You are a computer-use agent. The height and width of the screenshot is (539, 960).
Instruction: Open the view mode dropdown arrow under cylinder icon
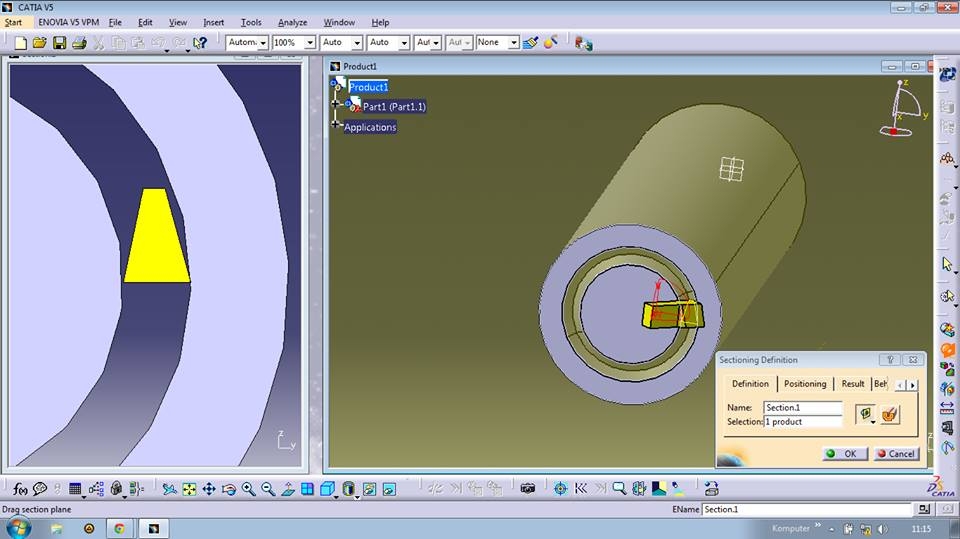click(357, 497)
